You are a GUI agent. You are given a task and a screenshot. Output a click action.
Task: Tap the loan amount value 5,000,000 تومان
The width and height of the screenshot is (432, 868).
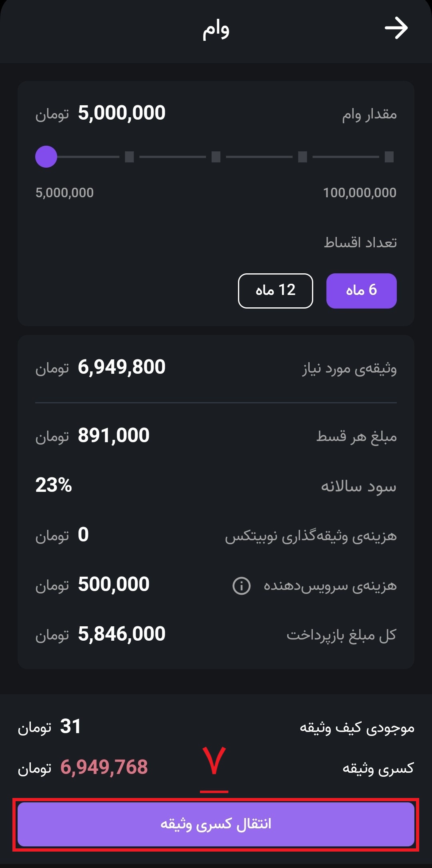point(121,113)
